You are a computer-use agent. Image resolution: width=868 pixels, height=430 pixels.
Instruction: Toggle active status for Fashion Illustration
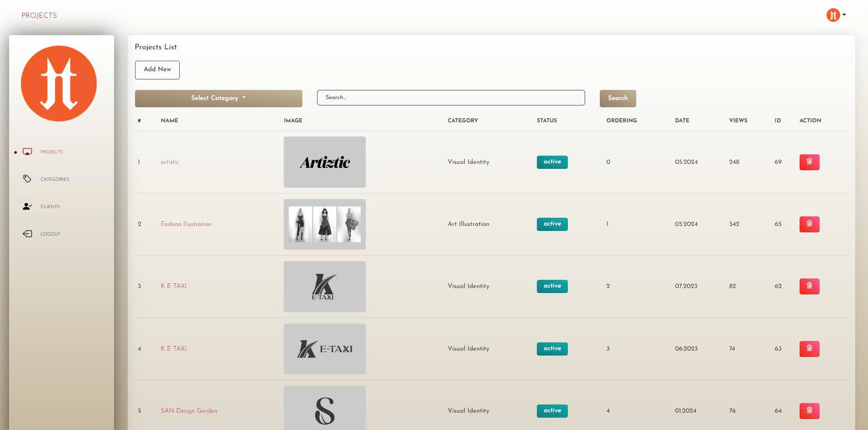552,224
